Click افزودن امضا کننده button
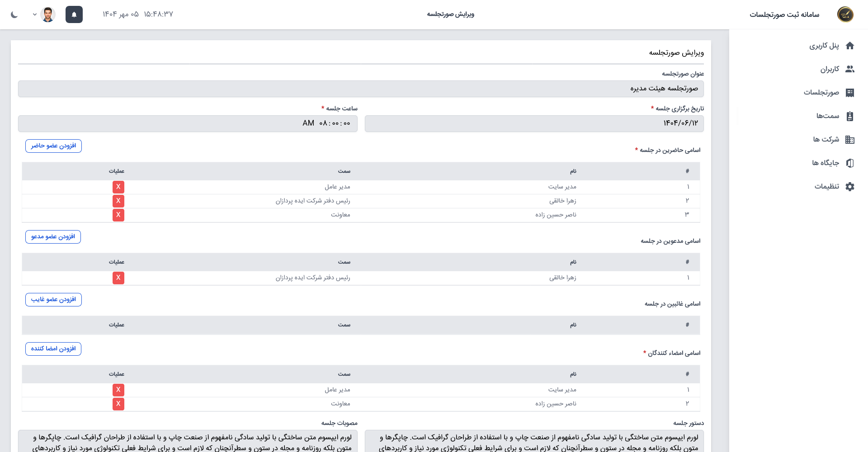 click(x=53, y=349)
